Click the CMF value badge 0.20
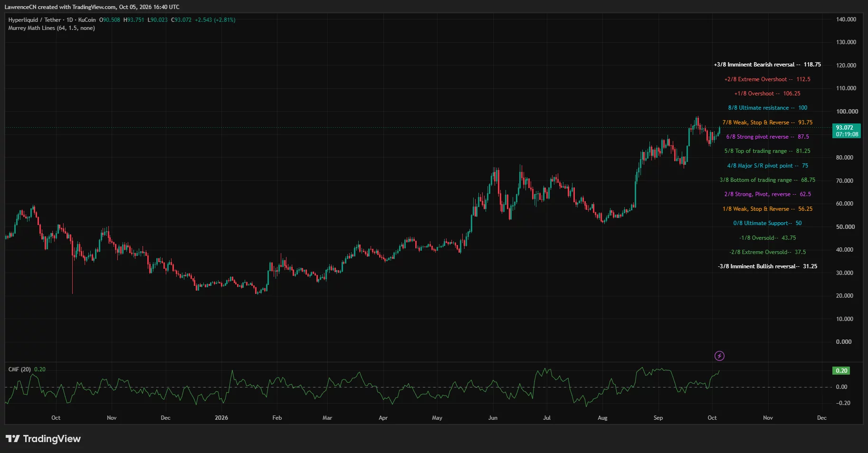 841,371
